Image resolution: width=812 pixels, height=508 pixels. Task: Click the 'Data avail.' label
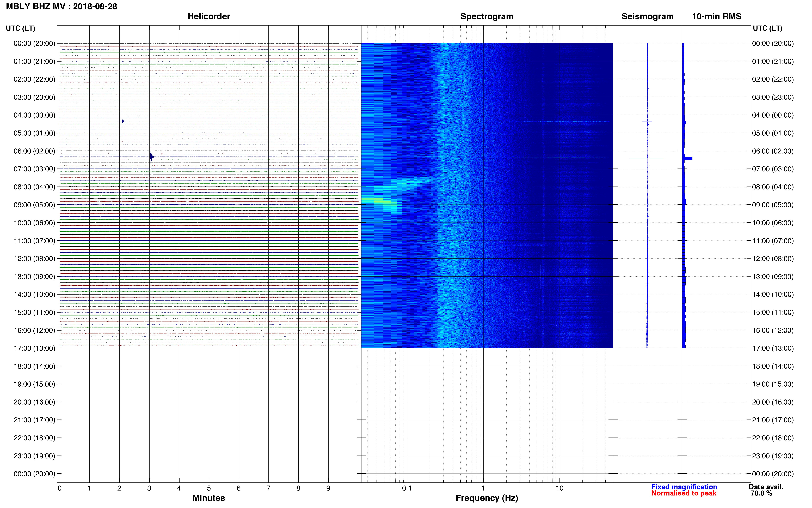[766, 487]
